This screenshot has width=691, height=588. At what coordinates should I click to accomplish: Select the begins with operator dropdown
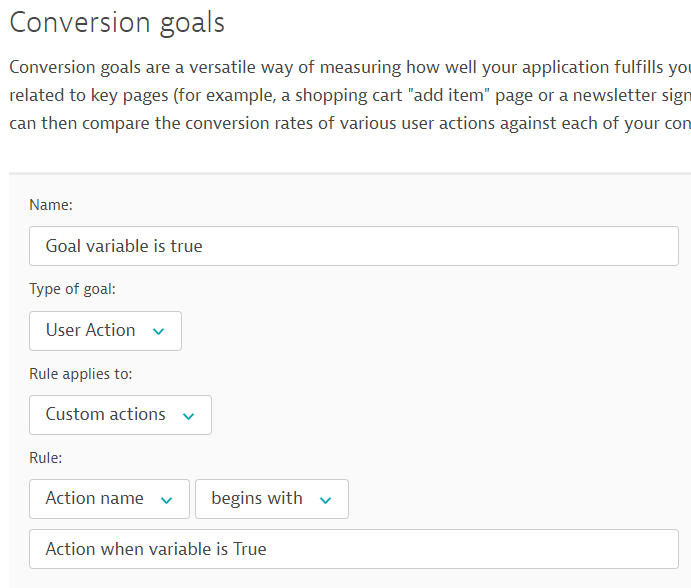coord(271,499)
